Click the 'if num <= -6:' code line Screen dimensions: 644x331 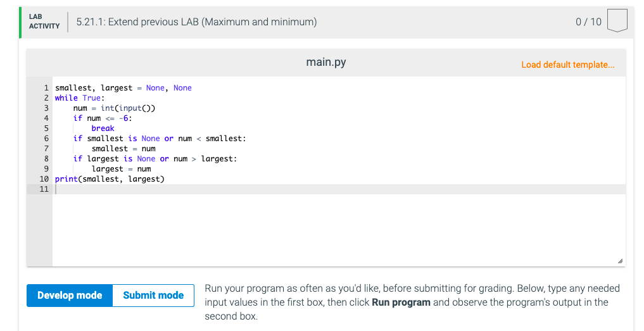point(103,118)
